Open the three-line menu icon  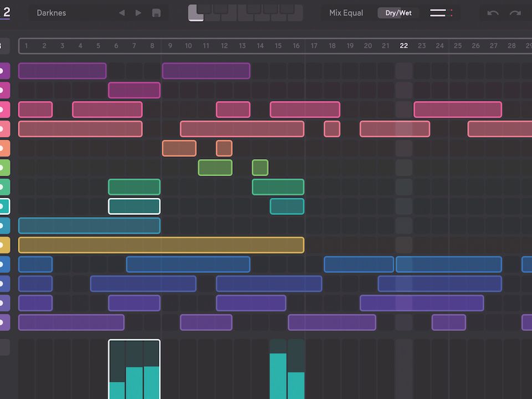tap(438, 13)
